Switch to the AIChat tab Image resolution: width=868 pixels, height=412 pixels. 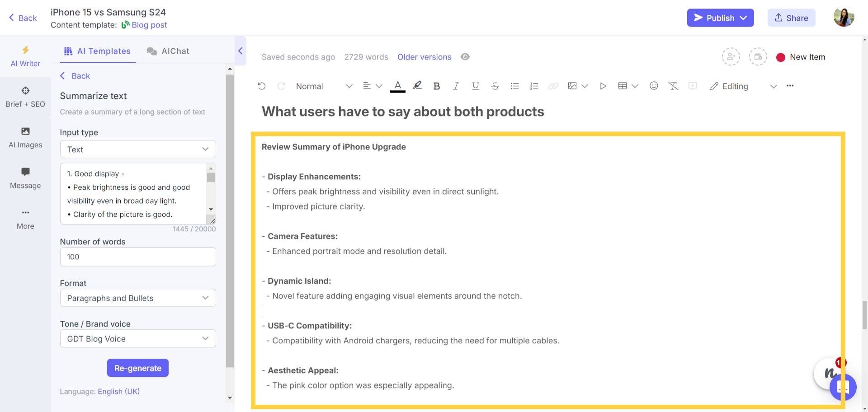pos(168,51)
